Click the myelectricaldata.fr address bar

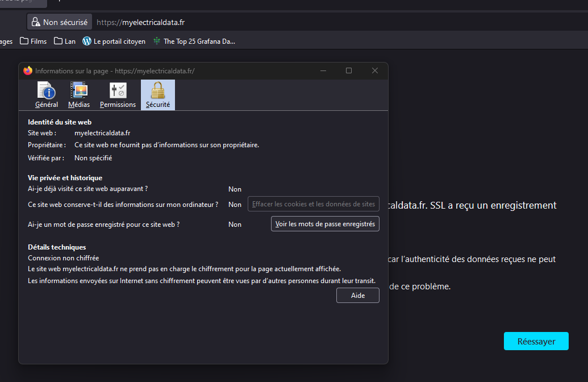pos(140,22)
